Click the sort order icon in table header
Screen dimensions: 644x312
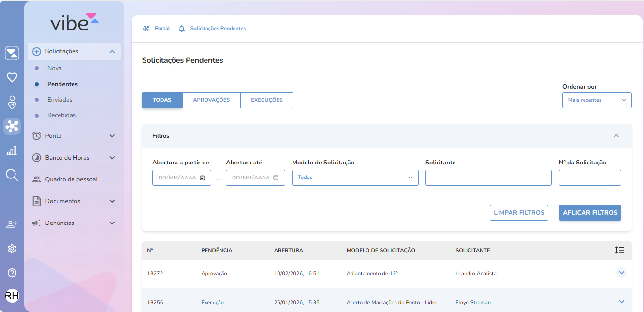[620, 250]
